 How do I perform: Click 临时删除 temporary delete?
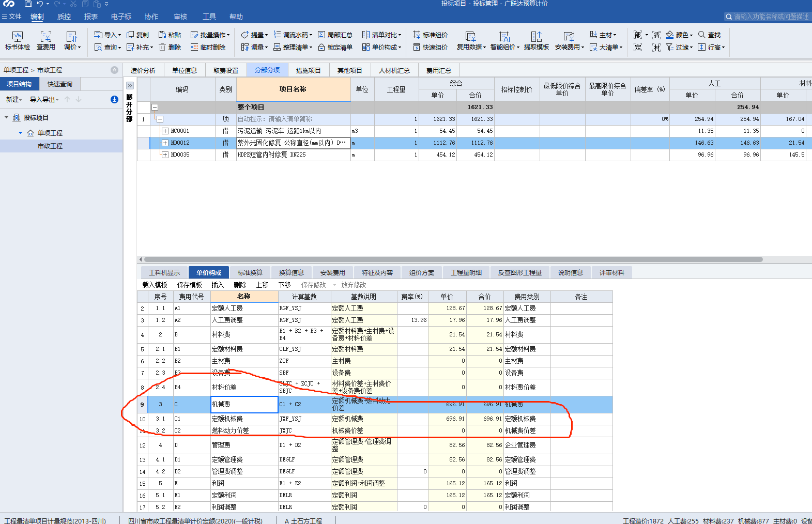tap(208, 47)
